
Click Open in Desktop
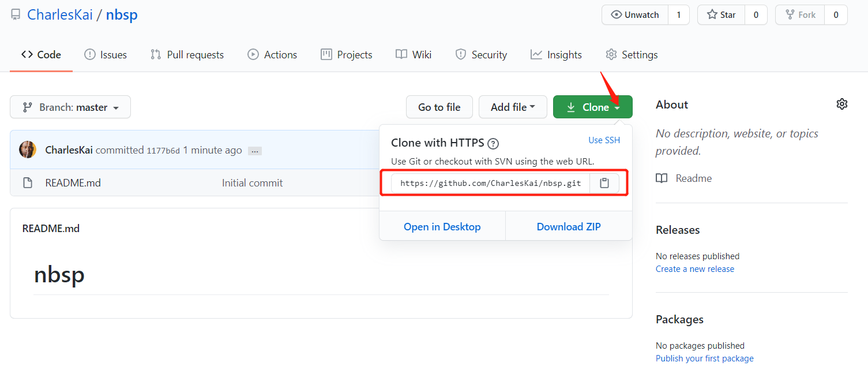(442, 227)
